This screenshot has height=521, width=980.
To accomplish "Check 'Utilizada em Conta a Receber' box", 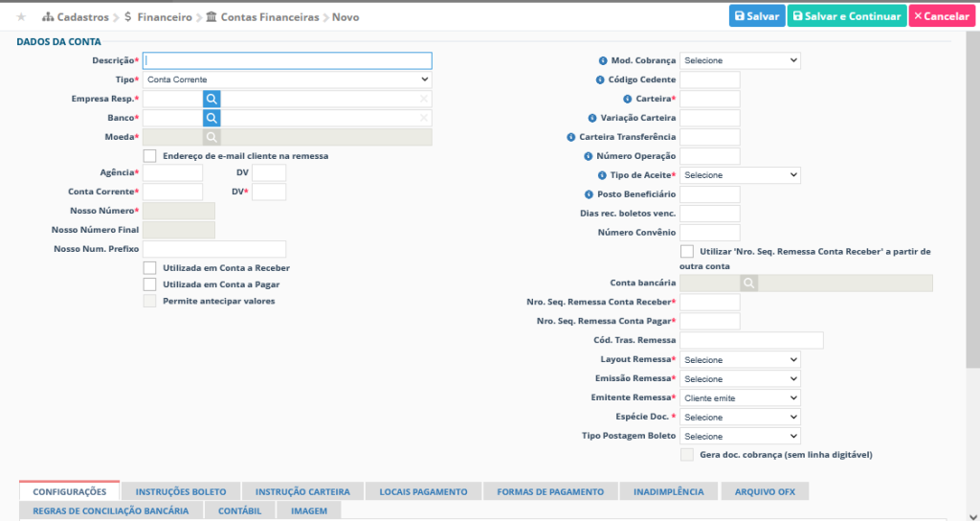I will coord(149,268).
